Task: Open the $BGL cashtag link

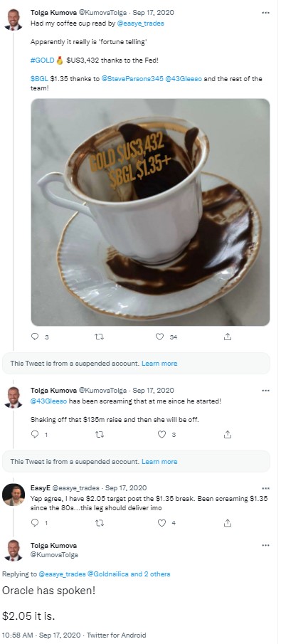Action: coord(38,79)
